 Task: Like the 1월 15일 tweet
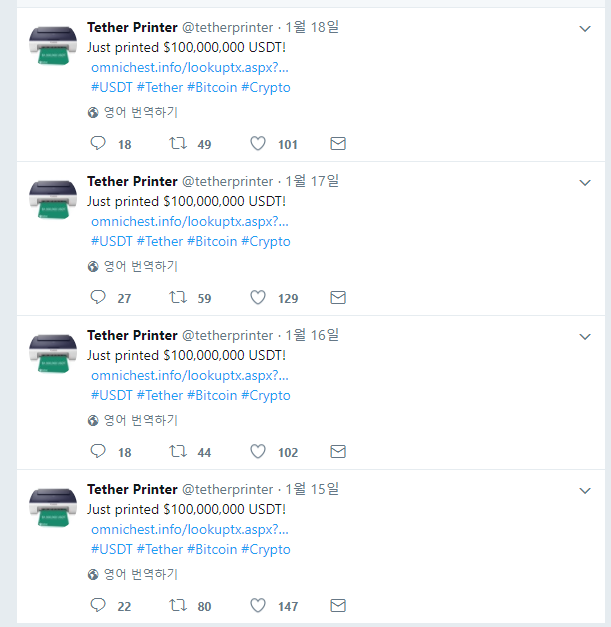pyautogui.click(x=258, y=605)
